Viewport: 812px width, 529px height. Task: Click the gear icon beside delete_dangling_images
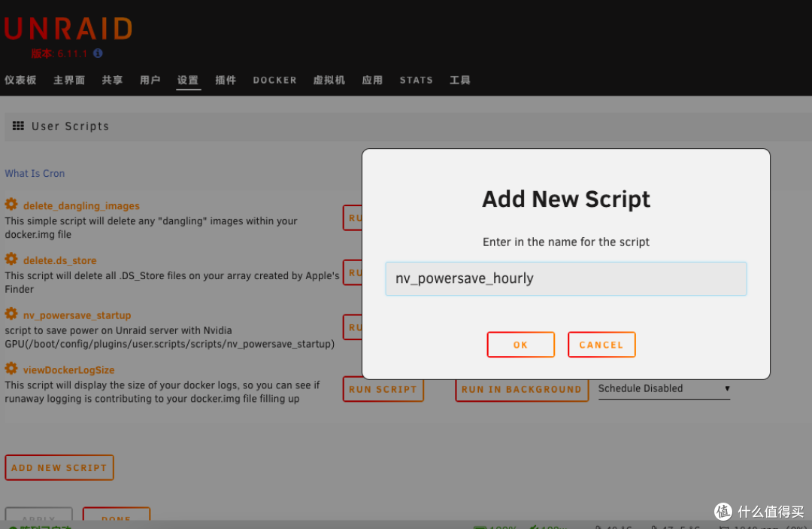pos(11,205)
